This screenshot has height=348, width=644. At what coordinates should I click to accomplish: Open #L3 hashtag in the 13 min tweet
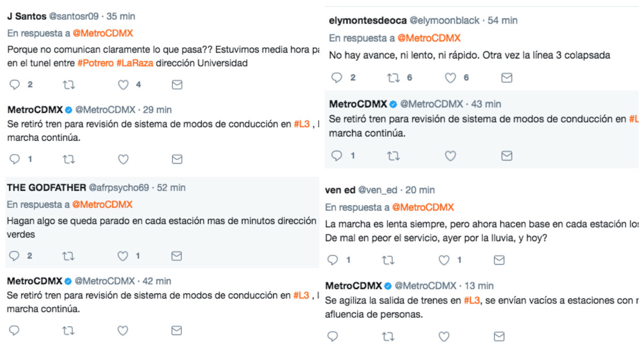(471, 301)
